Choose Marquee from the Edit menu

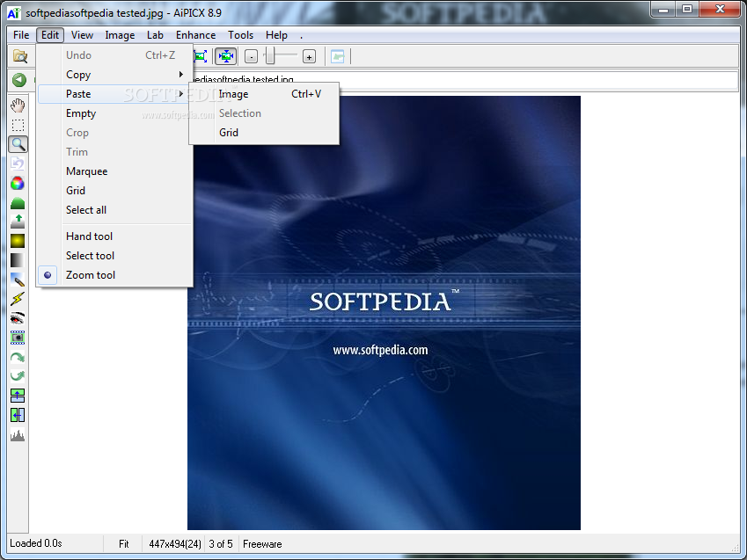tap(114, 171)
